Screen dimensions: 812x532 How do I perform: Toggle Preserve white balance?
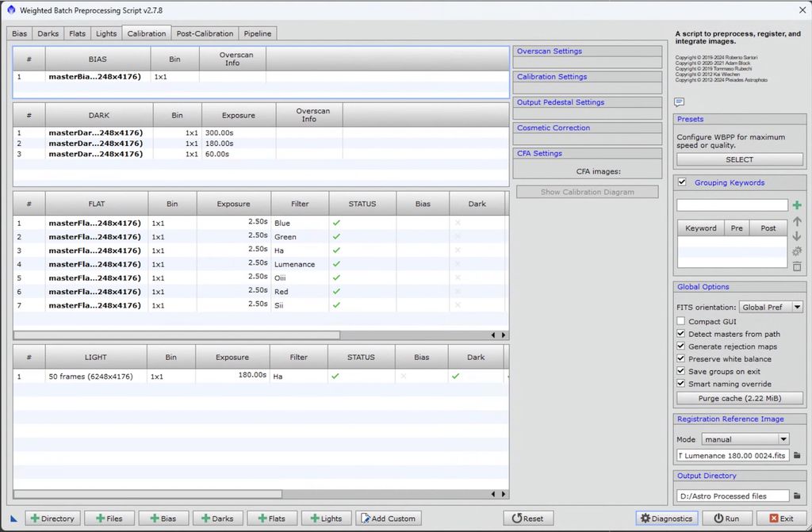(x=681, y=358)
